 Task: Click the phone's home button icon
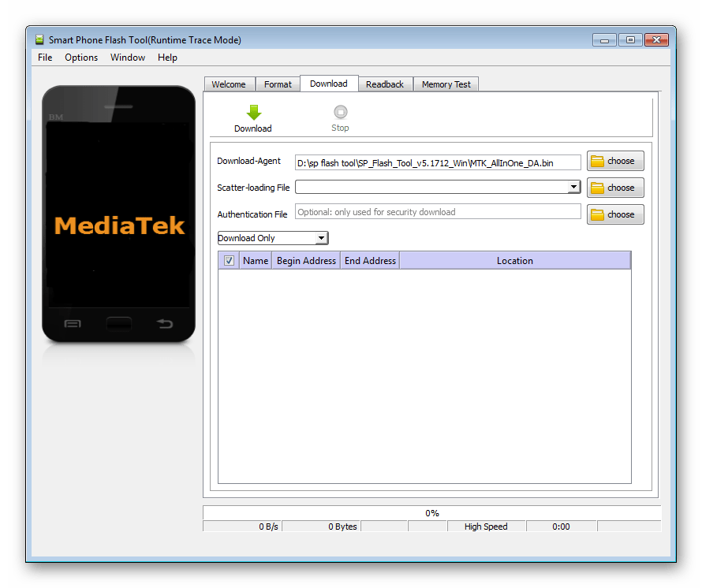(118, 323)
